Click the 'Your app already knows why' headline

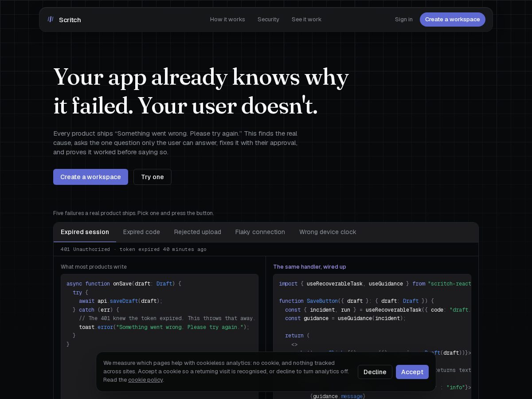pos(201,77)
